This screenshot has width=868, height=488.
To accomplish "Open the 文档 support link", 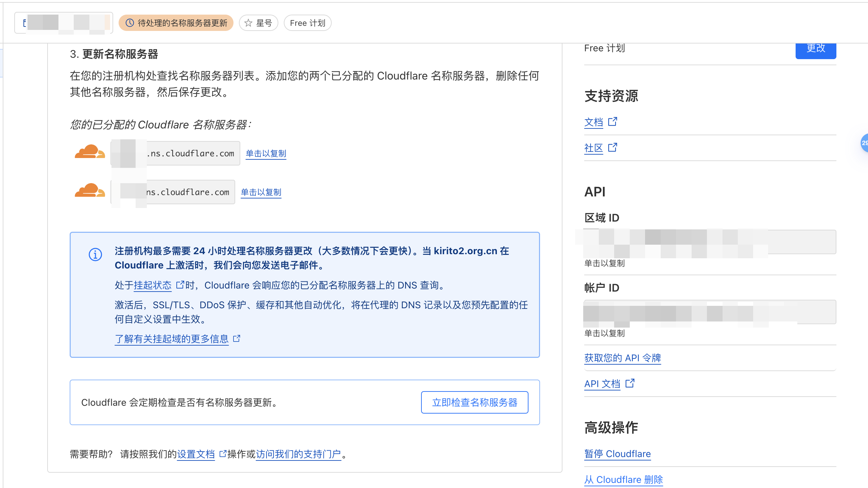I will (593, 122).
